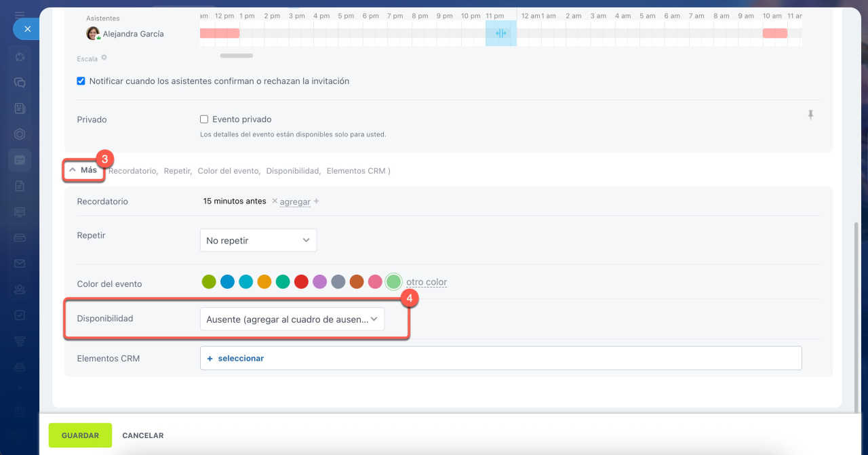Screen dimensions: 868x455
Task: Click the Guardar button
Action: click(x=80, y=435)
